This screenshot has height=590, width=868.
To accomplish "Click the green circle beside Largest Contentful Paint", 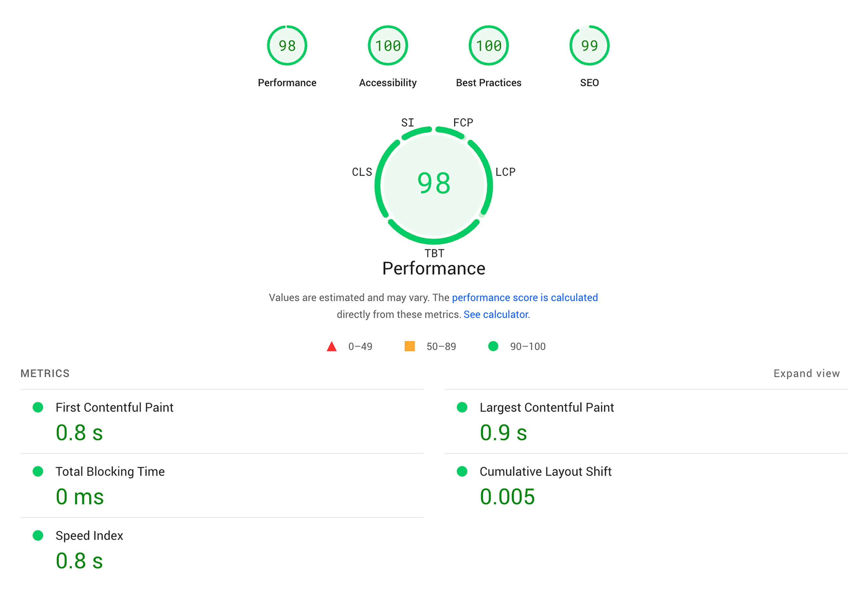I will (462, 407).
